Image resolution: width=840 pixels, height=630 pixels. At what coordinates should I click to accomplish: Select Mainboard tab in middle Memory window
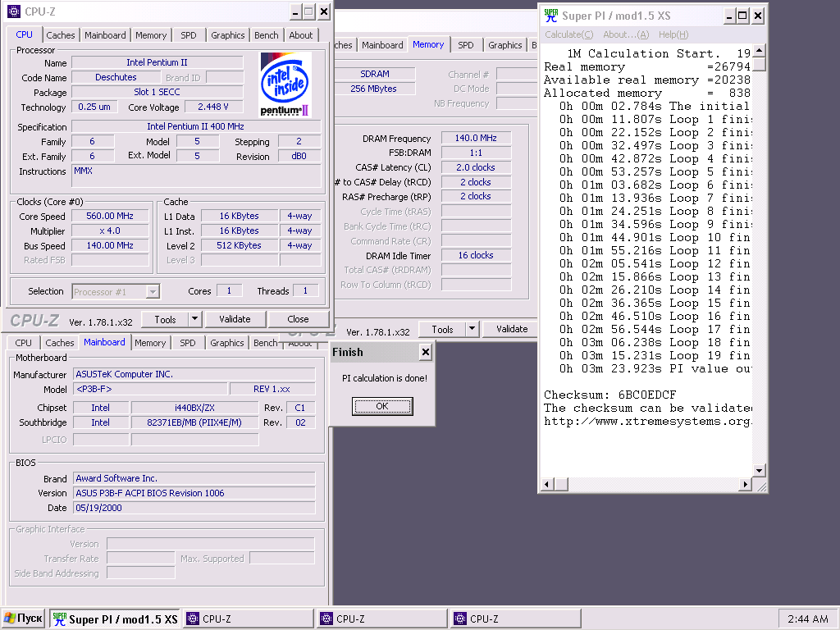pos(382,45)
